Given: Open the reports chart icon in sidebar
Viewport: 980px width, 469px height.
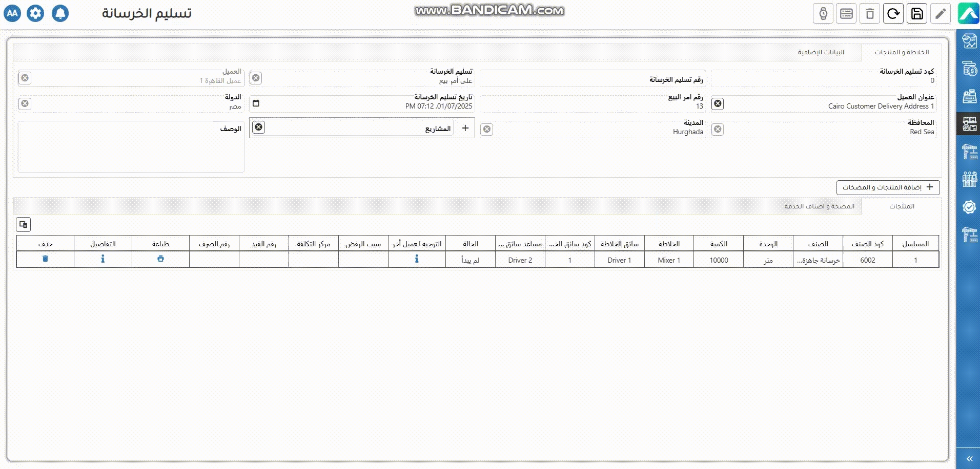Looking at the screenshot, I should pos(969,41).
